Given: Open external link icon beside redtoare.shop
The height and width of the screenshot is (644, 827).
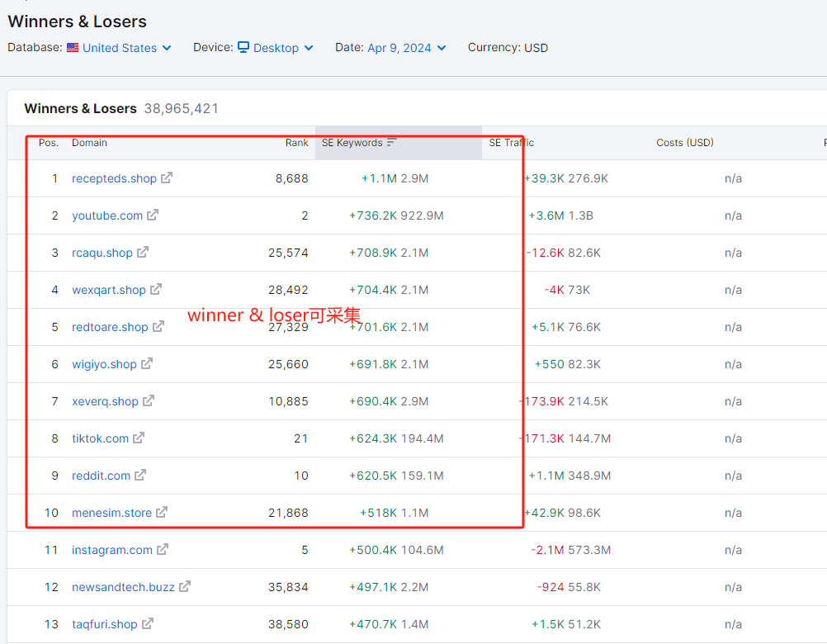Looking at the screenshot, I should tap(158, 326).
